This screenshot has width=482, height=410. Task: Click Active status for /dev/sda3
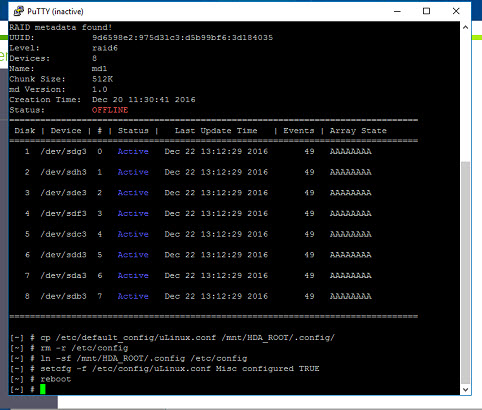[133, 275]
